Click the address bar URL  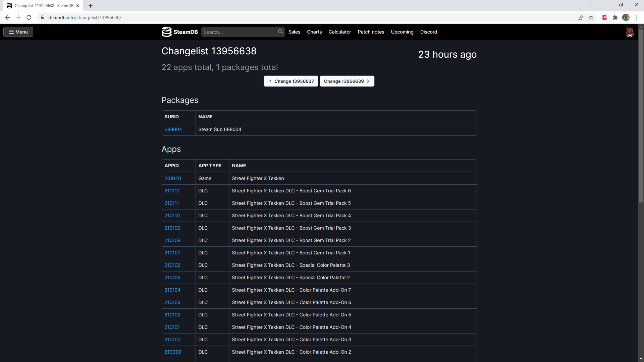(85, 17)
